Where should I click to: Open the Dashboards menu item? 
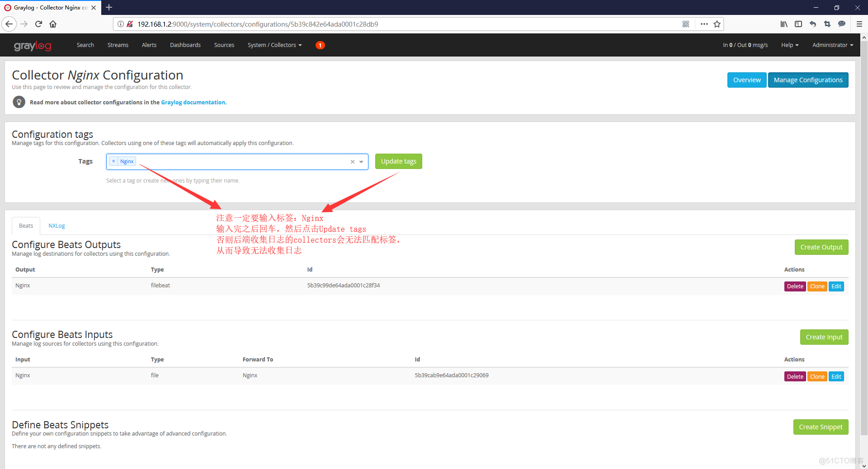pyautogui.click(x=185, y=45)
